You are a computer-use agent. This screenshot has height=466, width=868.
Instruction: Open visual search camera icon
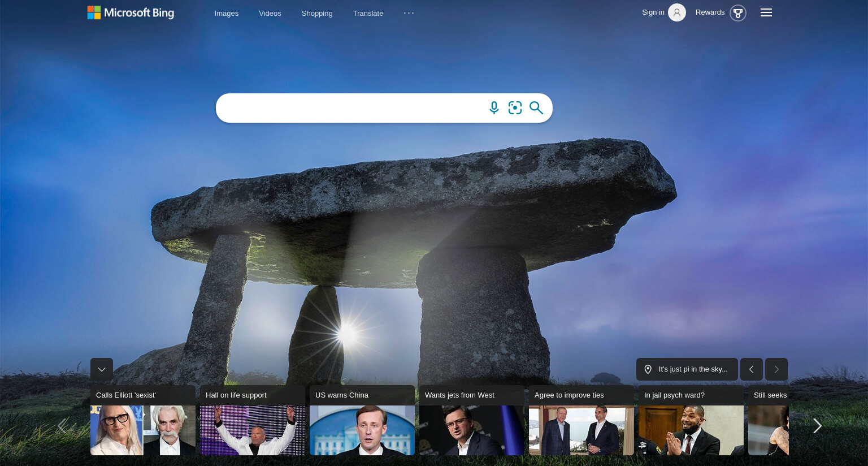tap(515, 108)
